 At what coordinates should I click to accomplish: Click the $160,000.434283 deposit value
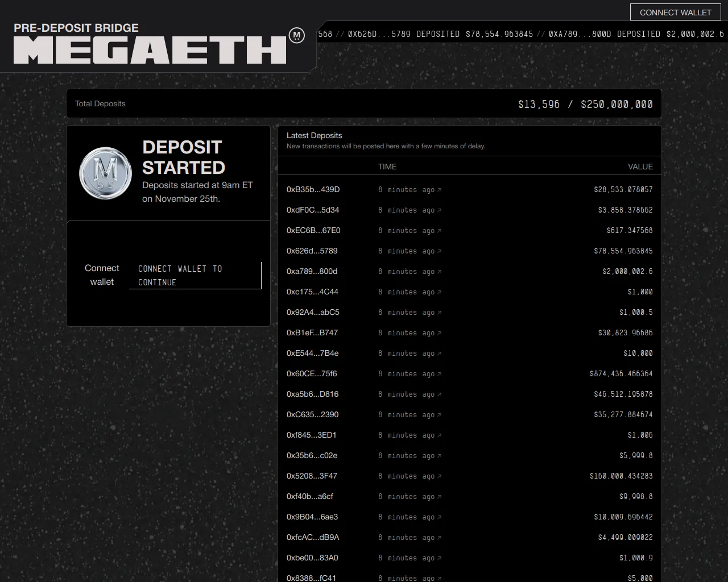pos(621,476)
